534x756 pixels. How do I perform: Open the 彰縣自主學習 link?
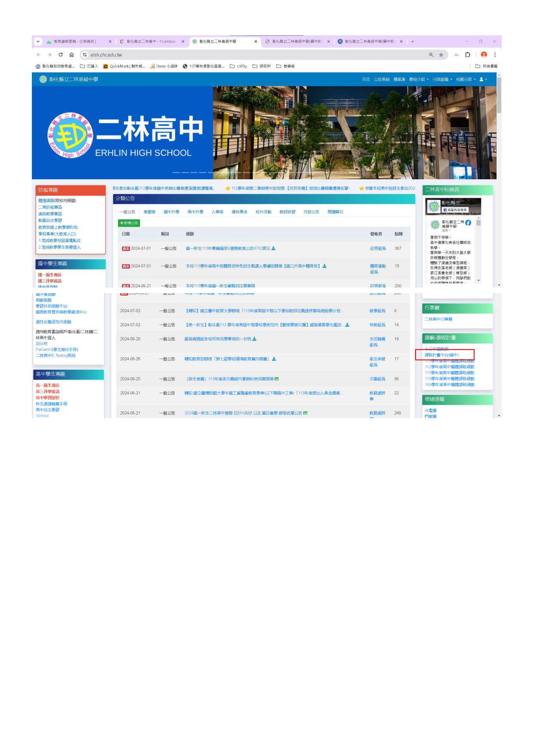[x=50, y=220]
